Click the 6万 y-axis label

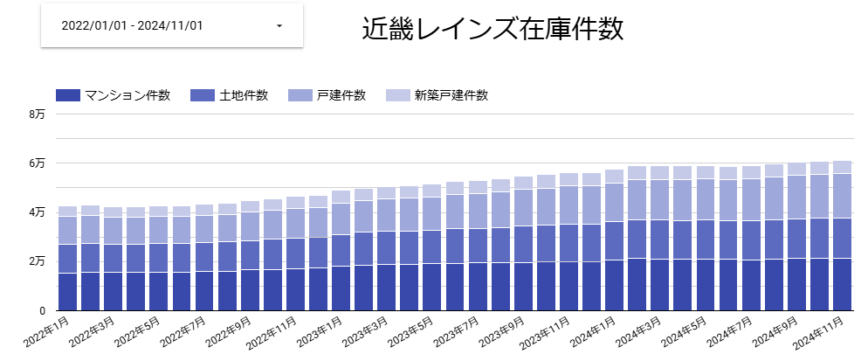point(37,163)
